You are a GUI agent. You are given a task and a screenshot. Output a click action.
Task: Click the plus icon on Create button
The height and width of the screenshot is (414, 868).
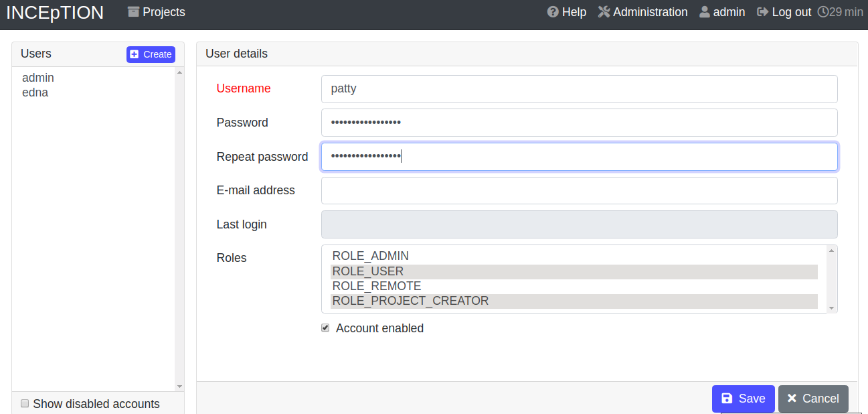pyautogui.click(x=135, y=54)
